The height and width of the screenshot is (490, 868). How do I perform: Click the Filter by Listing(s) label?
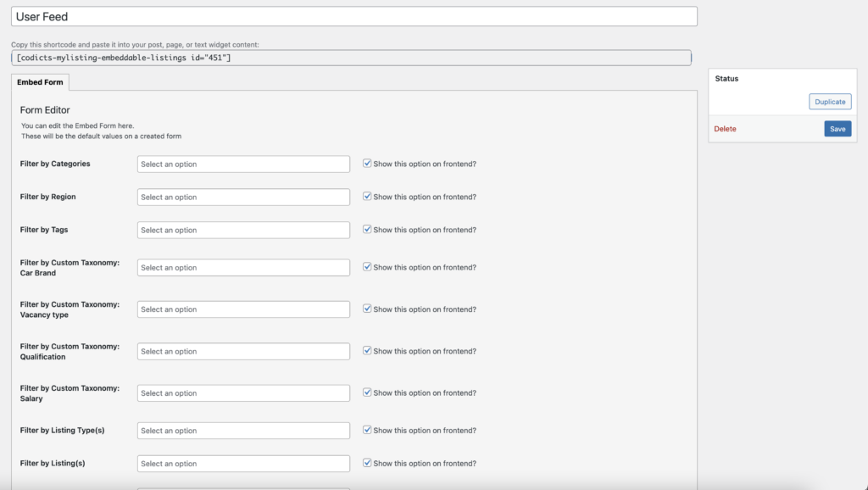53,464
